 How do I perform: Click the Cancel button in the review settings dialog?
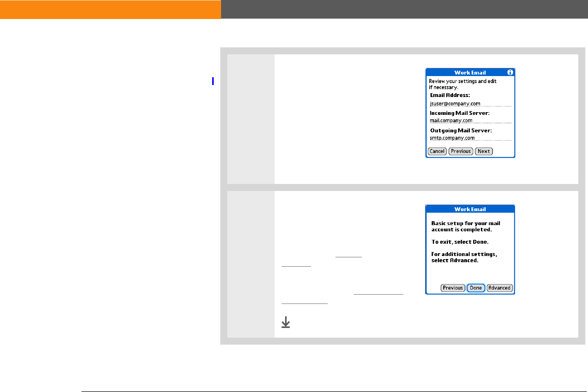point(437,151)
